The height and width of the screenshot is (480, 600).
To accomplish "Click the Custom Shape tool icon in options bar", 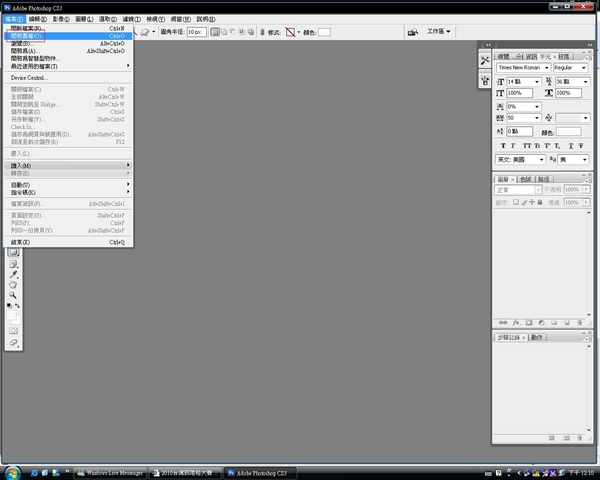I will pos(145,32).
